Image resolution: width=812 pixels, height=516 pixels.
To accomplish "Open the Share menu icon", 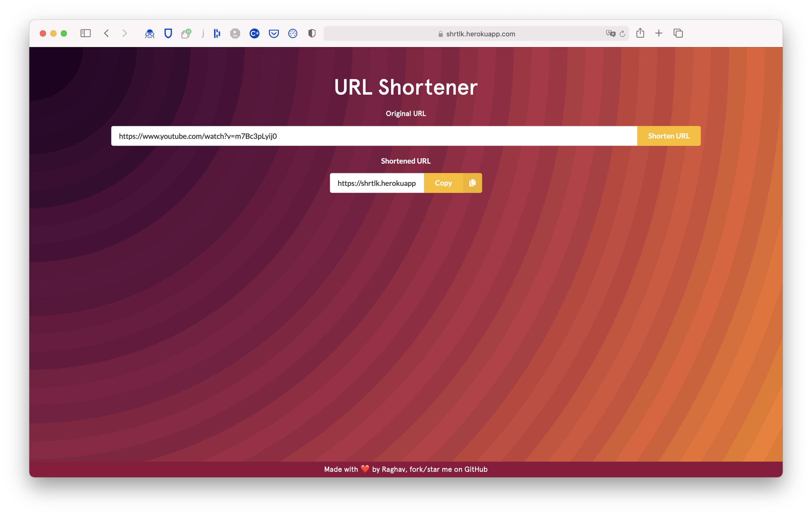I will pos(640,33).
